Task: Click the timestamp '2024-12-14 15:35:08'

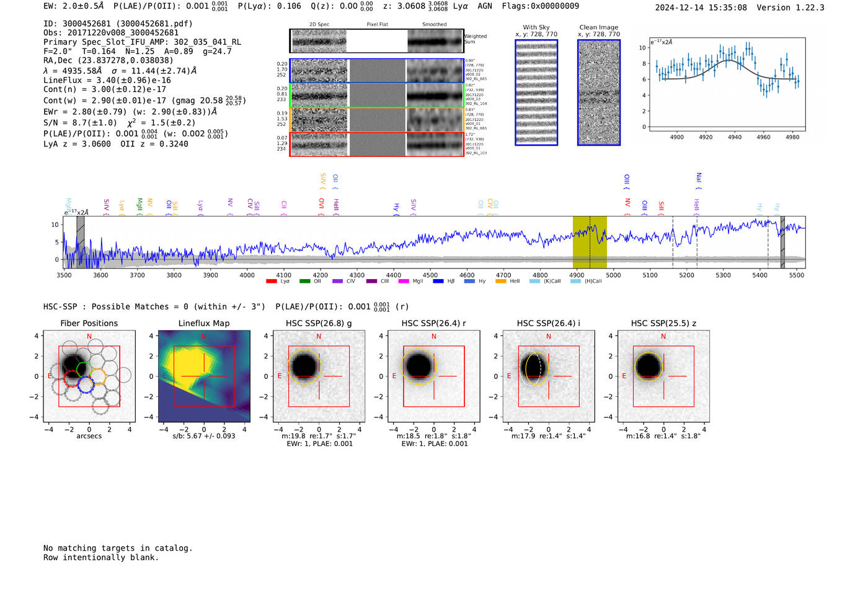Action: coord(701,7)
